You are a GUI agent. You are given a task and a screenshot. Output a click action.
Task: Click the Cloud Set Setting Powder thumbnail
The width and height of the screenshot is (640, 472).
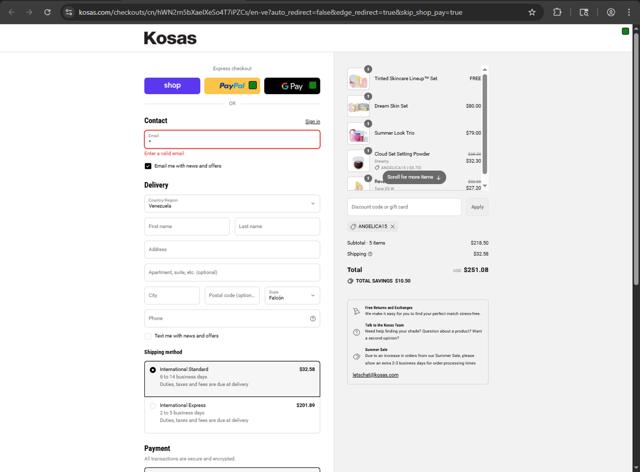358,160
